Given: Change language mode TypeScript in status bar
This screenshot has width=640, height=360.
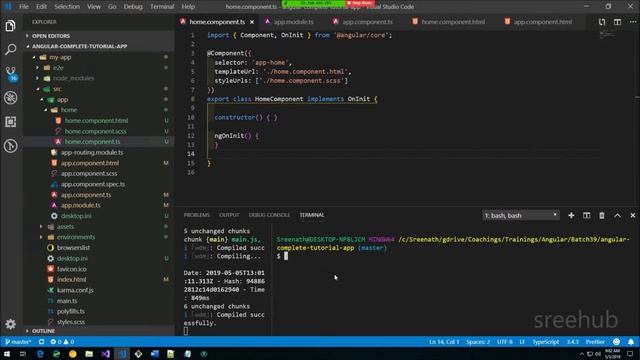Looking at the screenshot, I should click(545, 342).
